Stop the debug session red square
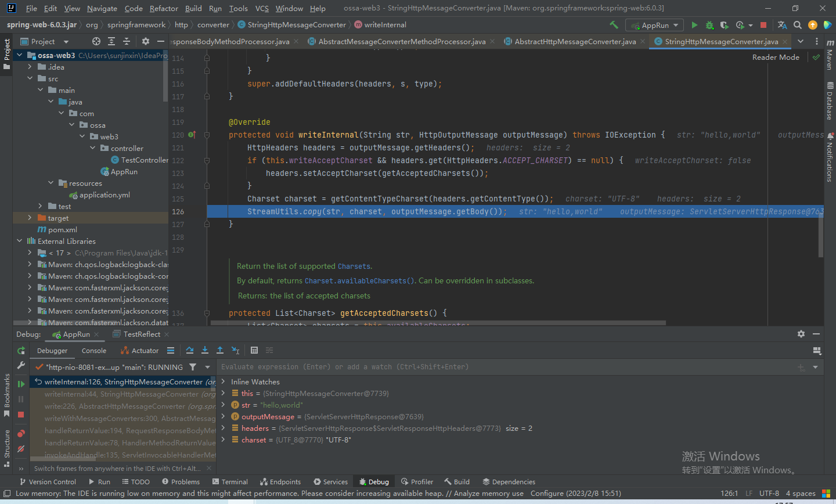 [x=21, y=415]
